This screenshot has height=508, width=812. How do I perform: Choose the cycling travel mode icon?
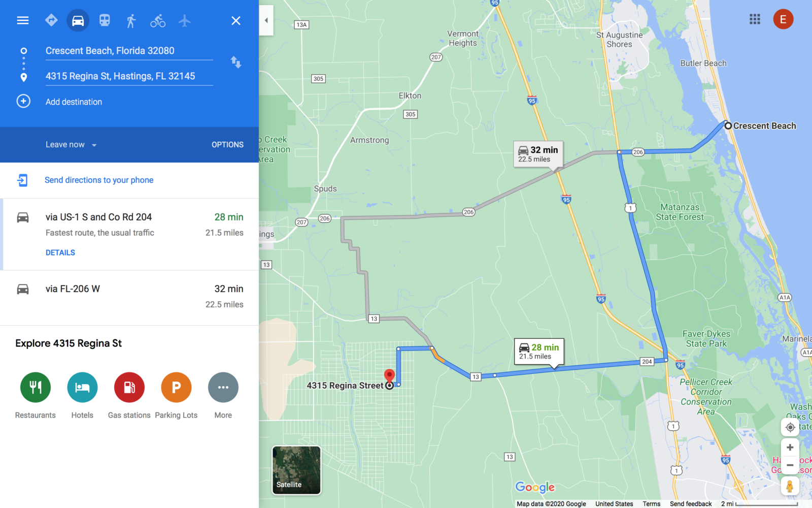click(x=158, y=20)
